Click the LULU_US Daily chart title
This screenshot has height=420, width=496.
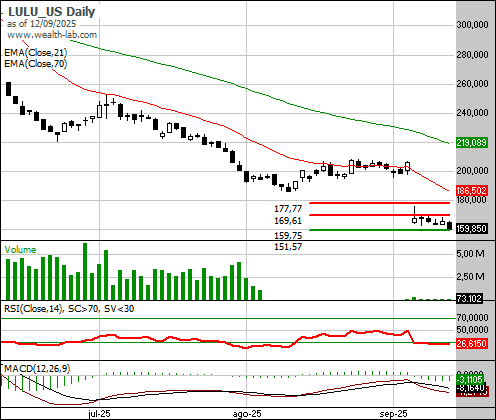pos(52,12)
